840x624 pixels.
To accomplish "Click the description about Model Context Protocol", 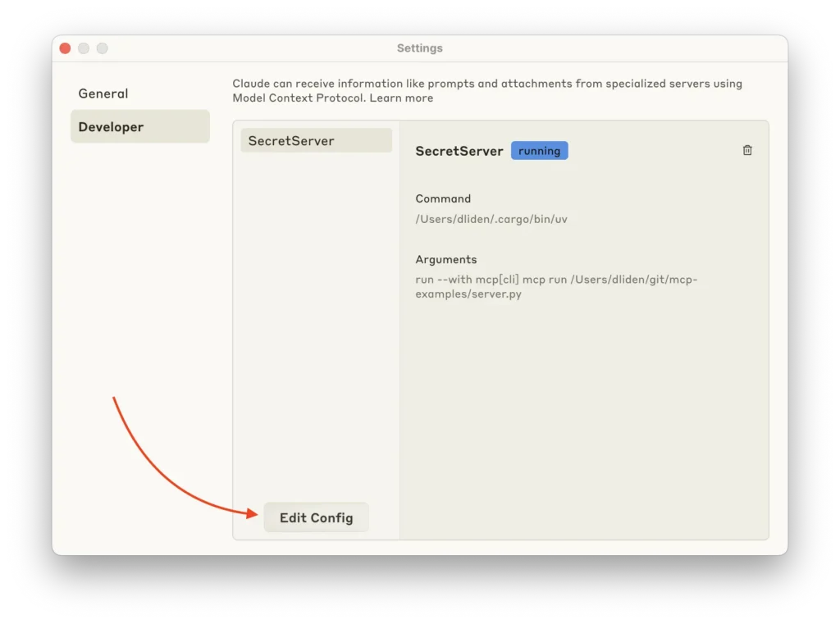I will coord(486,90).
